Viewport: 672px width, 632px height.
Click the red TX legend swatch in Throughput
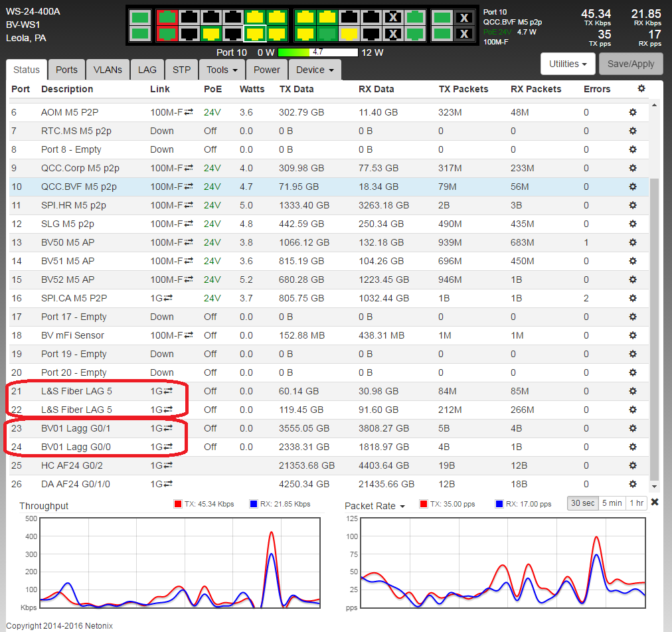(178, 504)
